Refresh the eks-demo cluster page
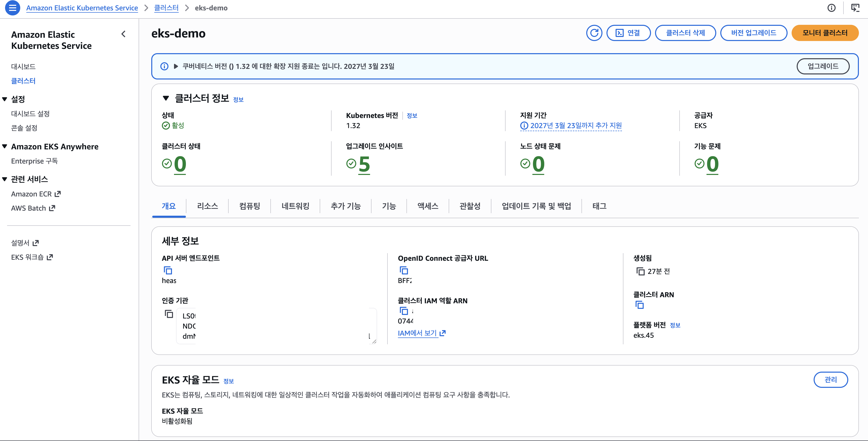 click(x=594, y=33)
